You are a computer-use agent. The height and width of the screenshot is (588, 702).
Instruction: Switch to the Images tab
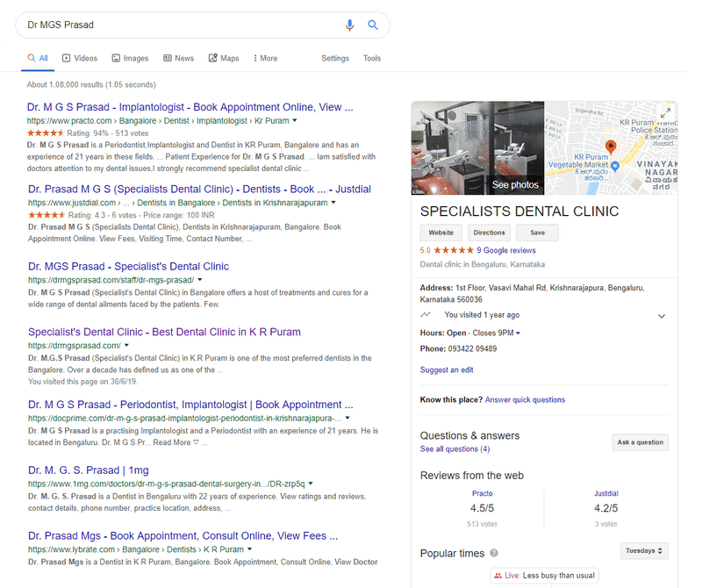(x=130, y=58)
